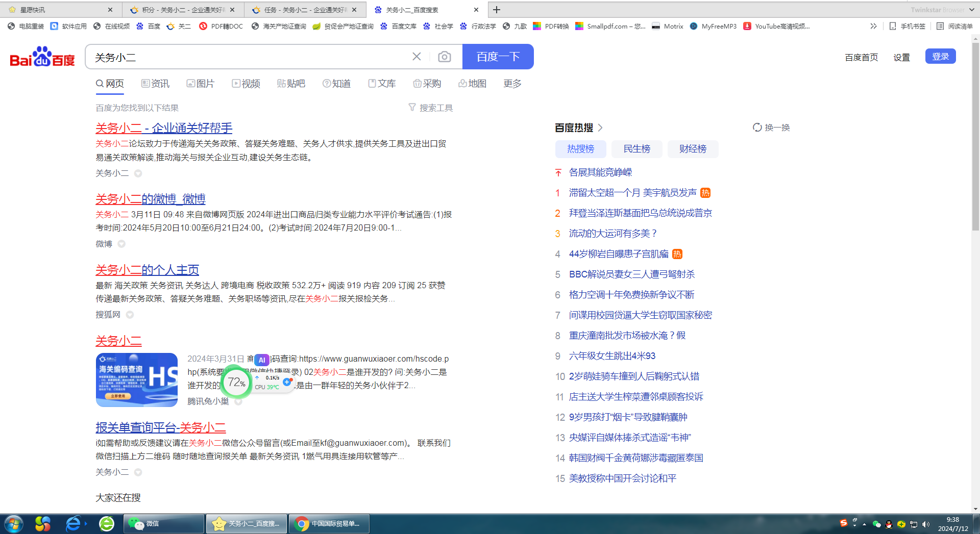Expand the 更多 search categories
This screenshot has height=534, width=980.
pos(512,84)
